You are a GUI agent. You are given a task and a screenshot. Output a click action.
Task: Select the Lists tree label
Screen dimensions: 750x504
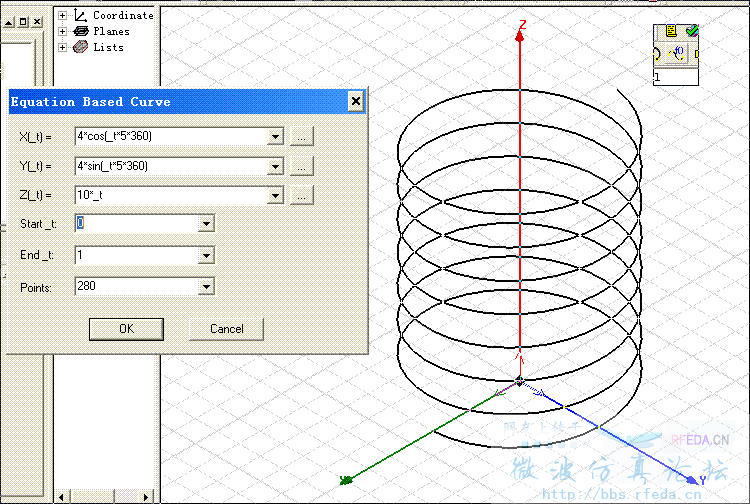click(x=109, y=47)
